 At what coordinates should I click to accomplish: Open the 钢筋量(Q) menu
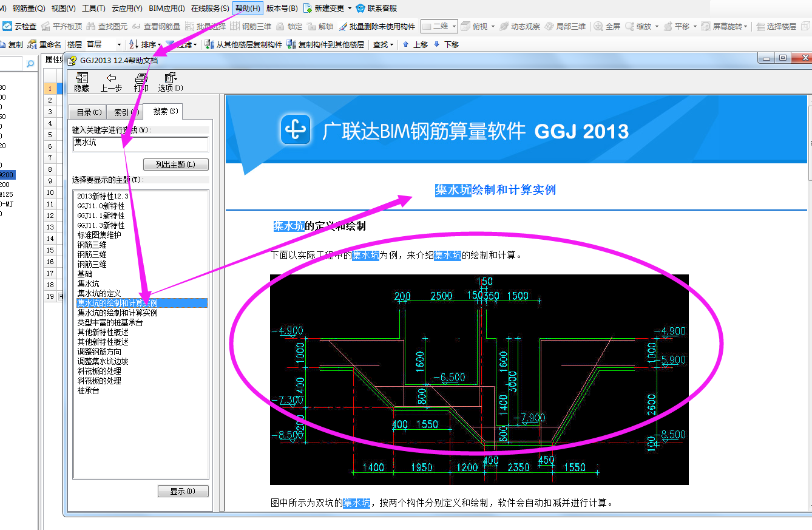pyautogui.click(x=29, y=8)
